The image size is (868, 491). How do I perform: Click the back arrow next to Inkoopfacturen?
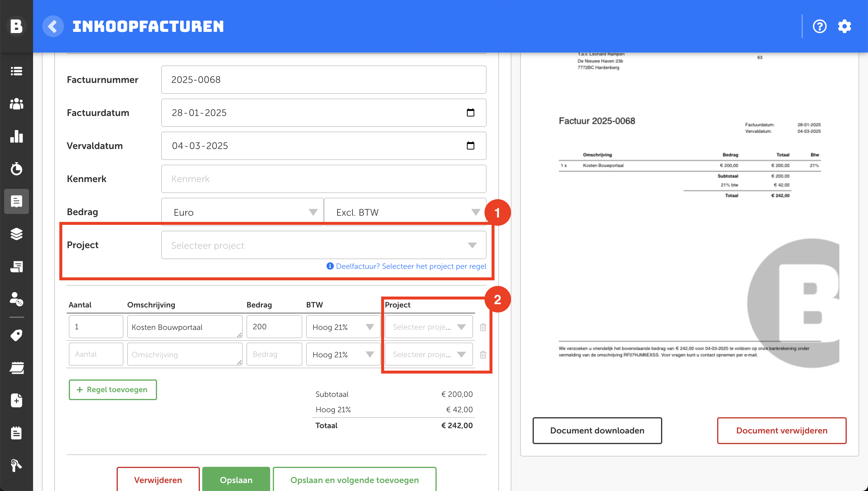coord(53,26)
